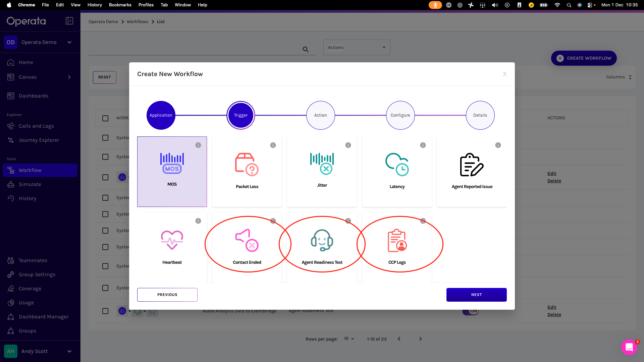644x362 pixels.
Task: View info for the Heartbeat trigger
Action: [x=198, y=221]
